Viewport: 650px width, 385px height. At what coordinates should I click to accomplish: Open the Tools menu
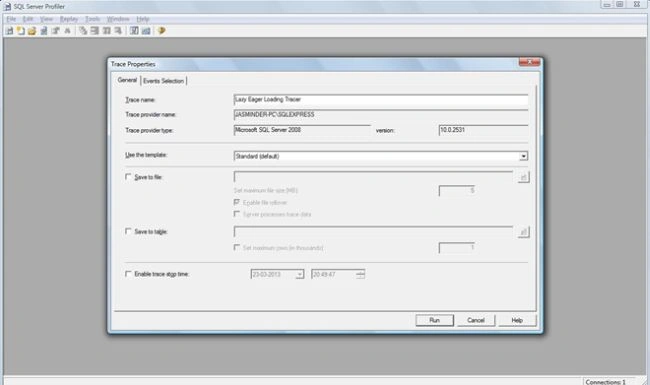pyautogui.click(x=92, y=19)
